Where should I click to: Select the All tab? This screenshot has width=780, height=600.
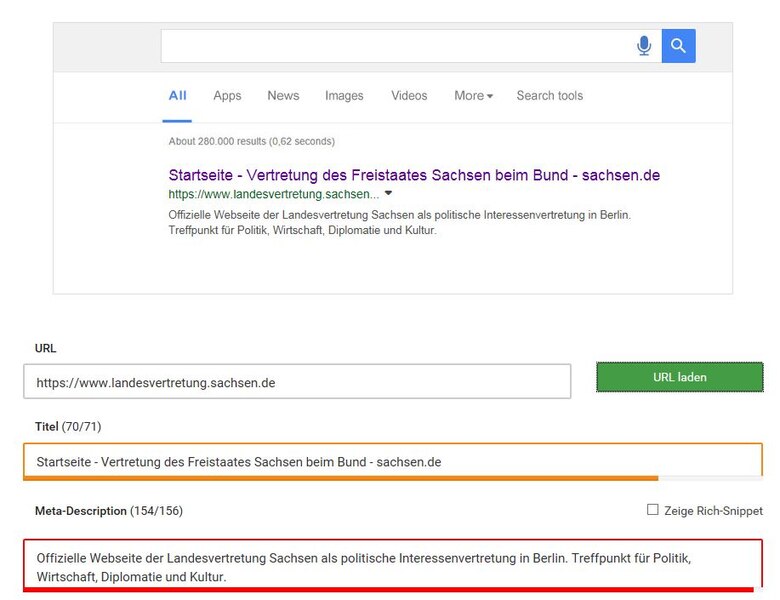click(x=177, y=96)
